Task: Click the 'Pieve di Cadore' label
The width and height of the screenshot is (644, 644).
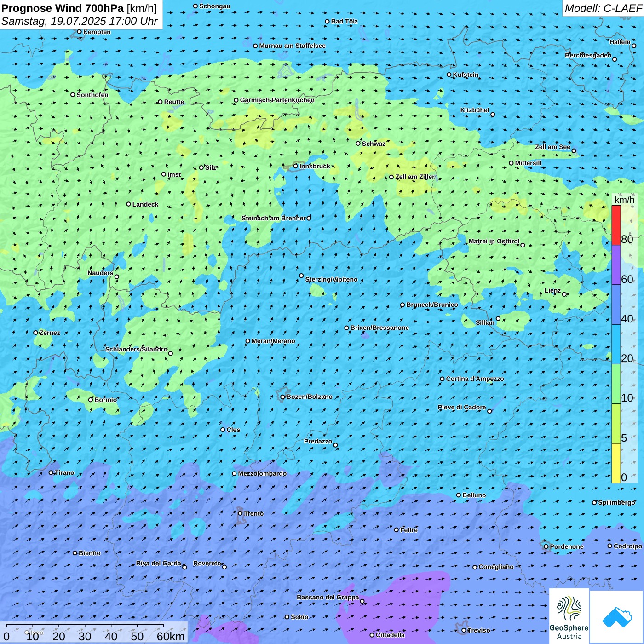Action: pos(462,407)
